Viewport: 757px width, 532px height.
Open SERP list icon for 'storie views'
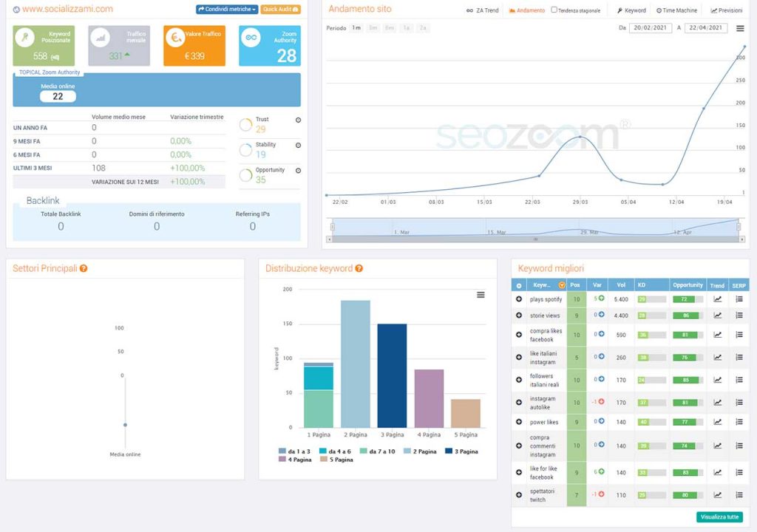[x=739, y=316]
